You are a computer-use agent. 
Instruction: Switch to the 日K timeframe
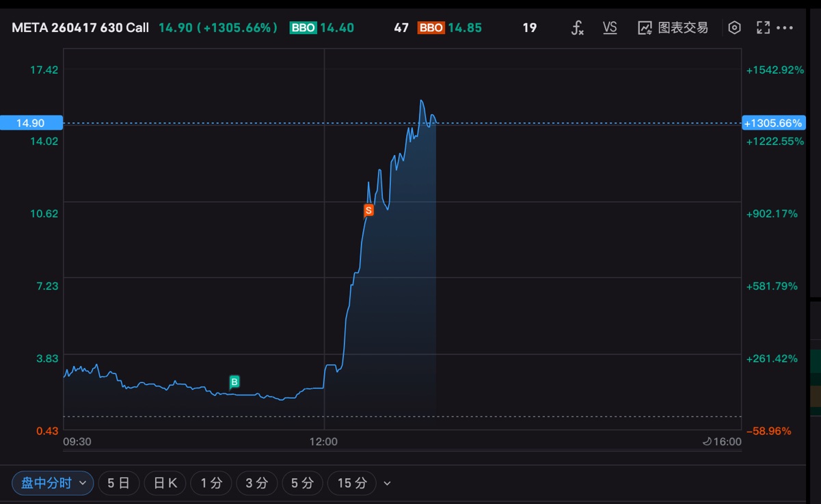pos(165,483)
